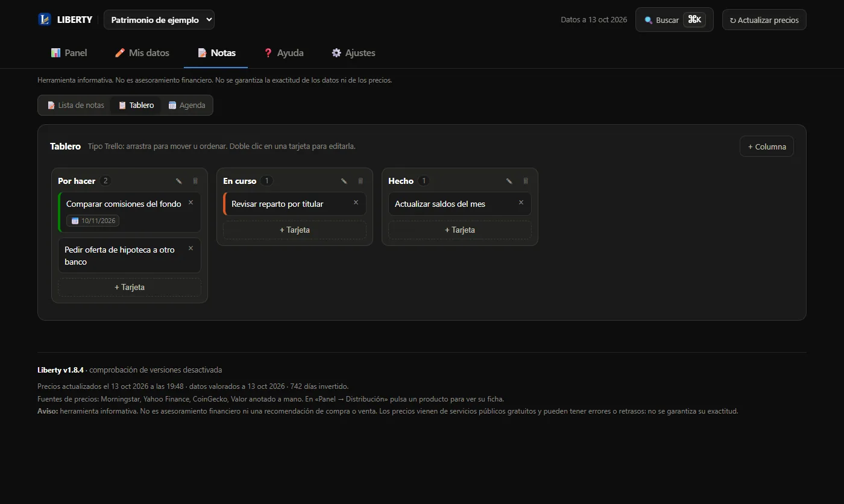Select card Actualizar saldos del mes
The image size is (844, 504).
(x=460, y=204)
